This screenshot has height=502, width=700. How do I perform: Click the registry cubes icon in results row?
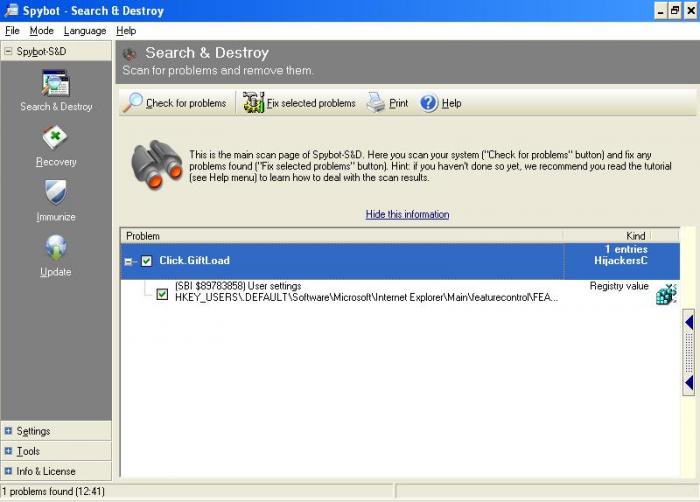(x=667, y=294)
